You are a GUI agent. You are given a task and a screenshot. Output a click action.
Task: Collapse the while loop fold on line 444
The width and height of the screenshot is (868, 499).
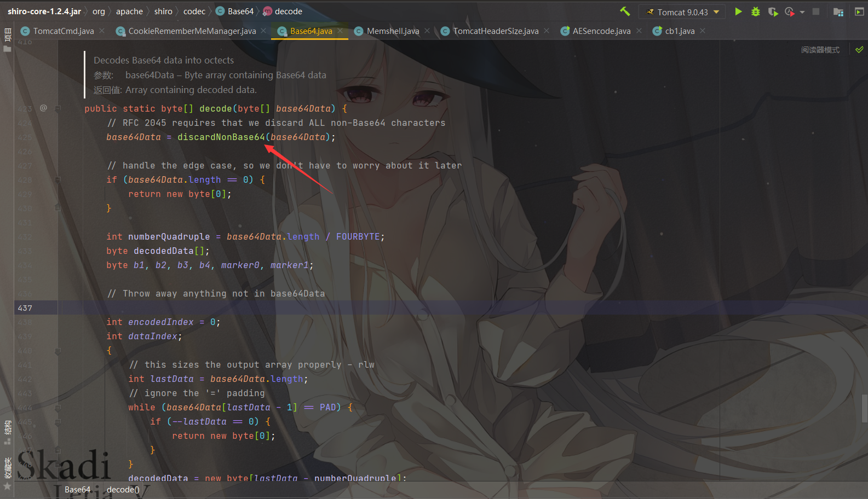pos(58,407)
